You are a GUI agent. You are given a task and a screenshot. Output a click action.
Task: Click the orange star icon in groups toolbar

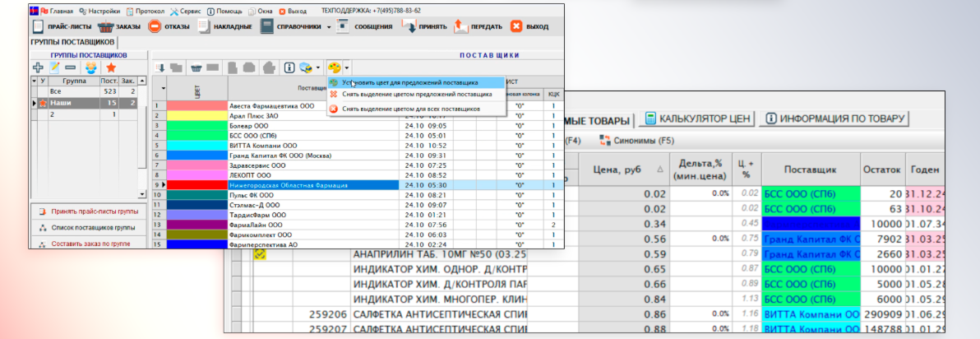[x=110, y=67]
